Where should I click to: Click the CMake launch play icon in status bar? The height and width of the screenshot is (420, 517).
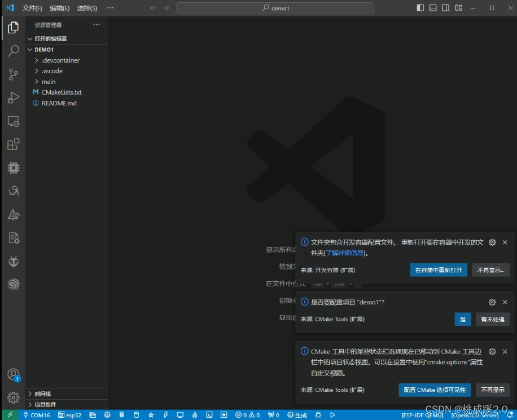[332, 415]
